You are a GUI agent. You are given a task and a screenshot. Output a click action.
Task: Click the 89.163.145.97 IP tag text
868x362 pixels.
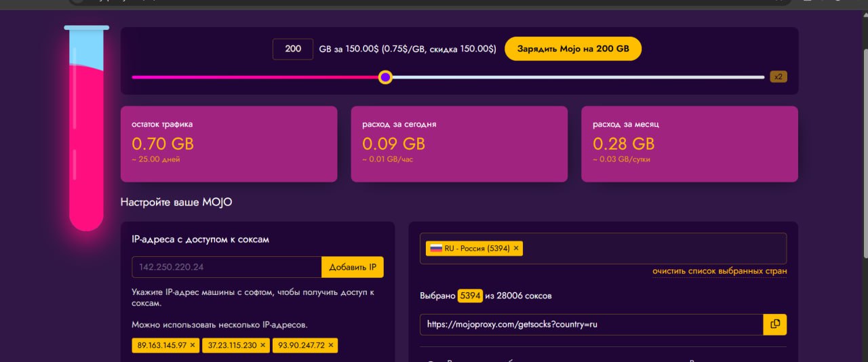click(161, 345)
